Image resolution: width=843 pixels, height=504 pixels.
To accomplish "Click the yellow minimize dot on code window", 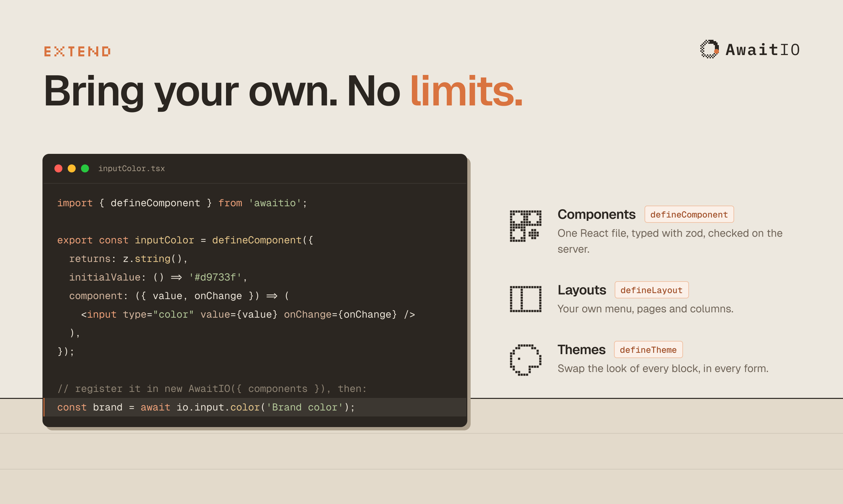I will coord(72,168).
